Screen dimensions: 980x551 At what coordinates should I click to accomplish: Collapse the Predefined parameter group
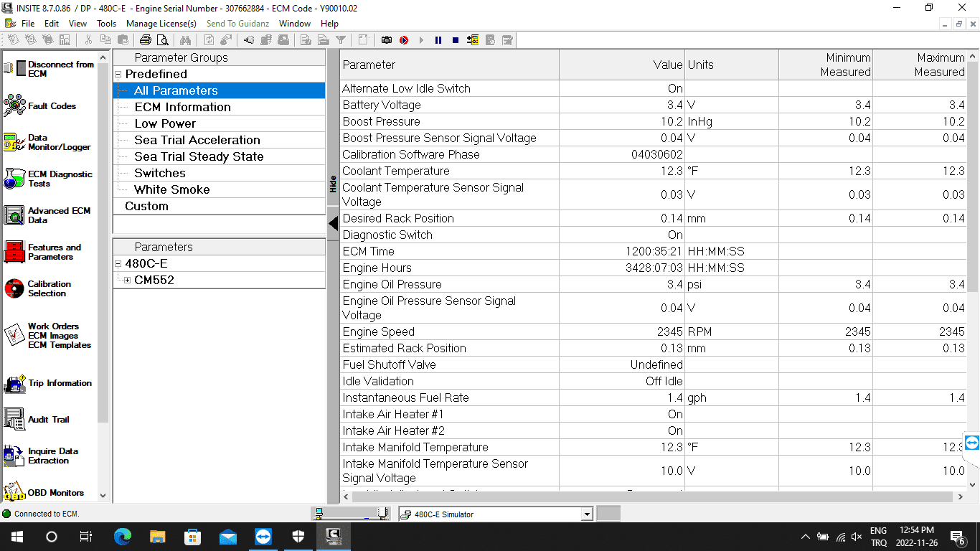(x=118, y=75)
